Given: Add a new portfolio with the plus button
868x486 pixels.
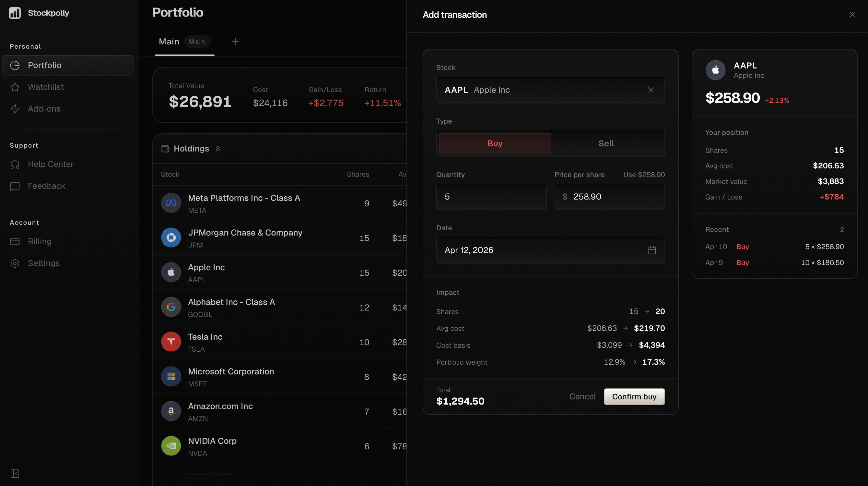Looking at the screenshot, I should pyautogui.click(x=235, y=41).
